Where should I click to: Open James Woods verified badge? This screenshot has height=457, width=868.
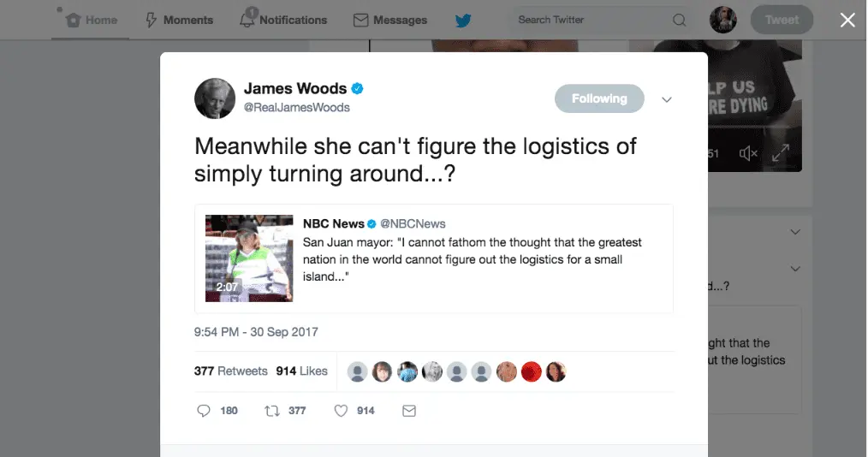point(358,88)
